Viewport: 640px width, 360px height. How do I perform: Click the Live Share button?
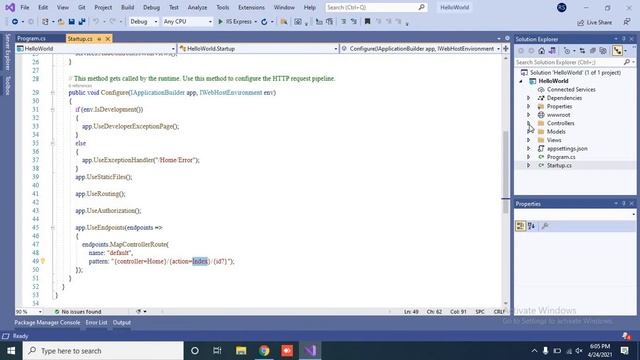[x=595, y=22]
